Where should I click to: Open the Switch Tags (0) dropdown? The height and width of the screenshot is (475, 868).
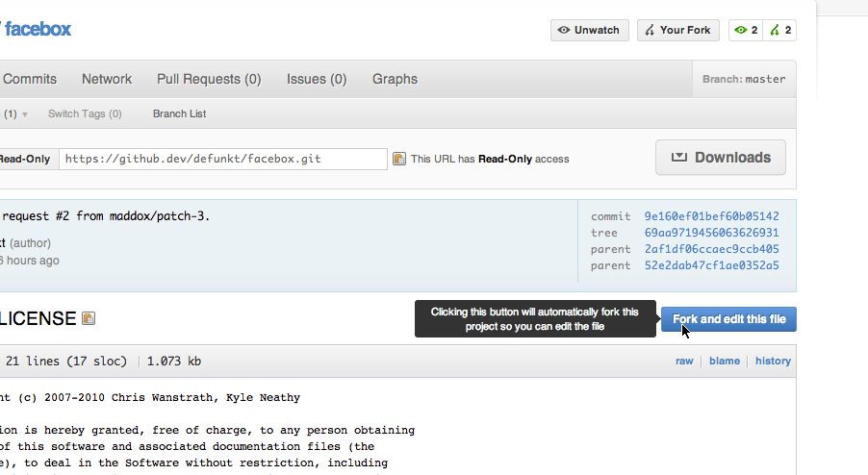coord(85,114)
